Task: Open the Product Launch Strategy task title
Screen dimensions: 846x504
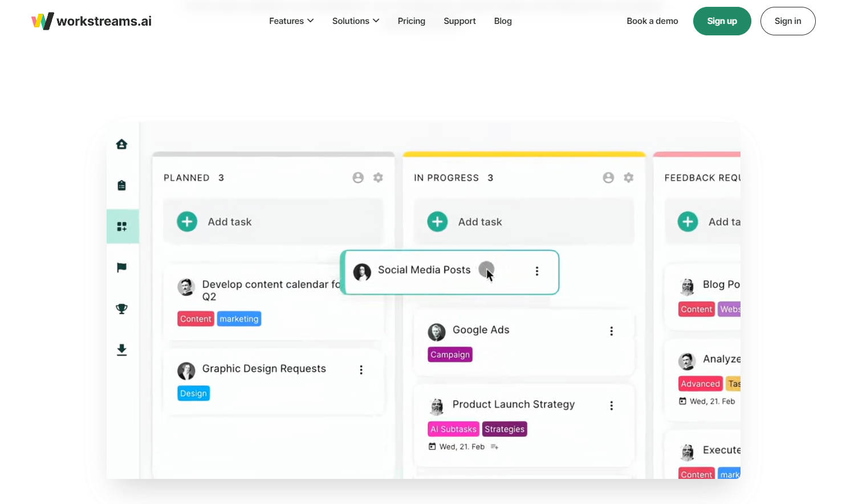Action: 514,404
